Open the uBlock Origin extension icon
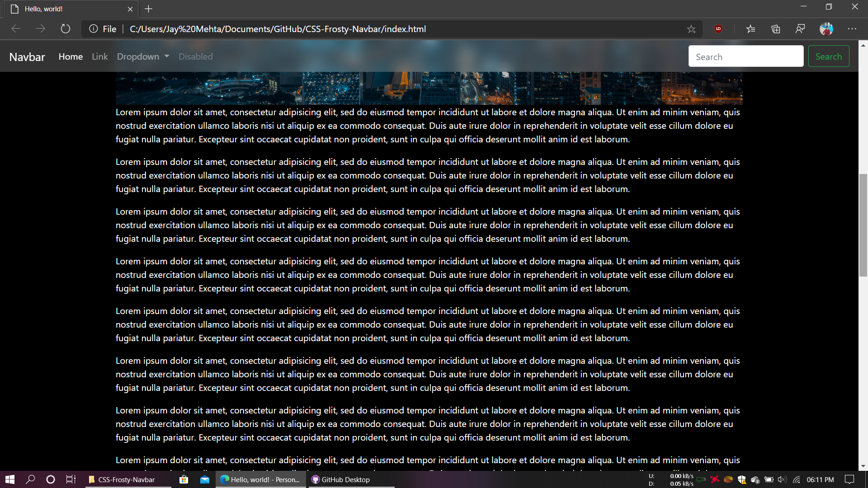Image resolution: width=868 pixels, height=488 pixels. pyautogui.click(x=718, y=29)
